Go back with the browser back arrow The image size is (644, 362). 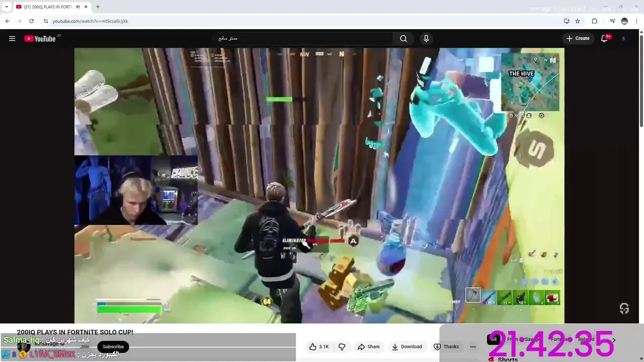click(x=7, y=21)
